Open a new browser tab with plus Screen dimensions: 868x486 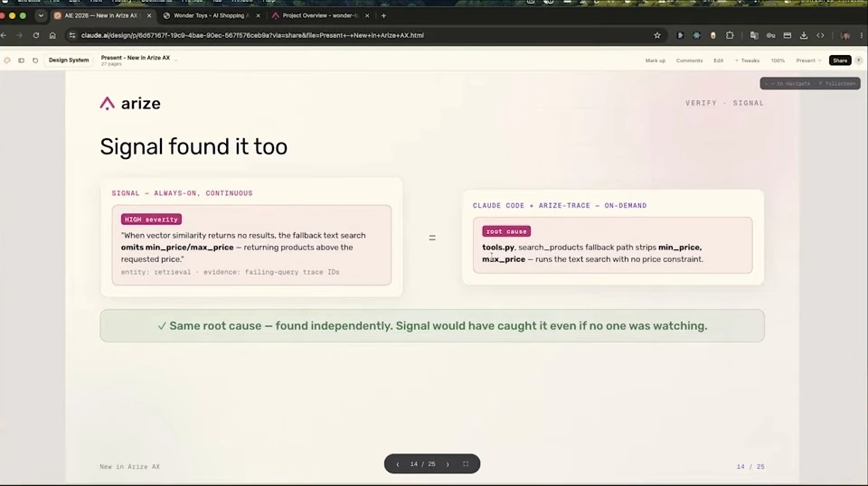coord(383,15)
